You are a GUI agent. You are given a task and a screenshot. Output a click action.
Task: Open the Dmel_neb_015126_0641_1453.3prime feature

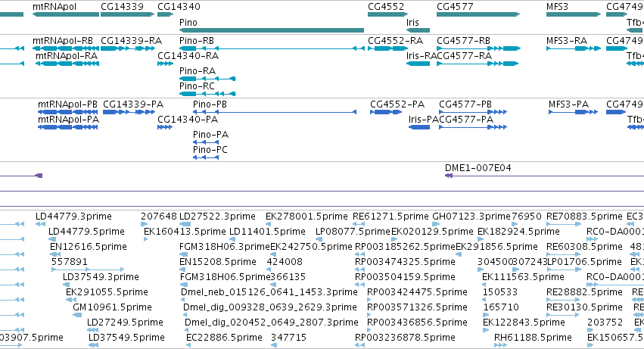(269, 293)
